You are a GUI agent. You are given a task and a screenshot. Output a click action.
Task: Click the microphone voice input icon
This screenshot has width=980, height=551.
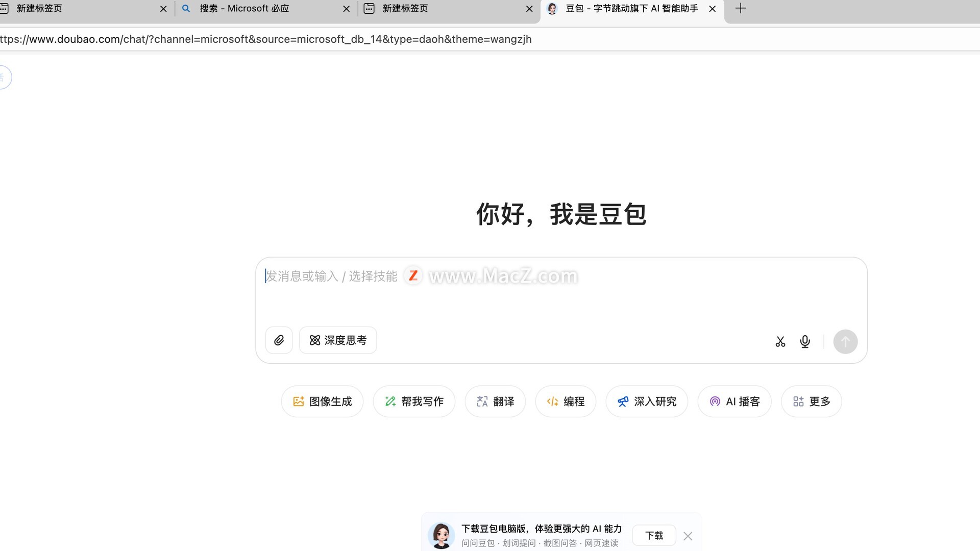(x=805, y=341)
